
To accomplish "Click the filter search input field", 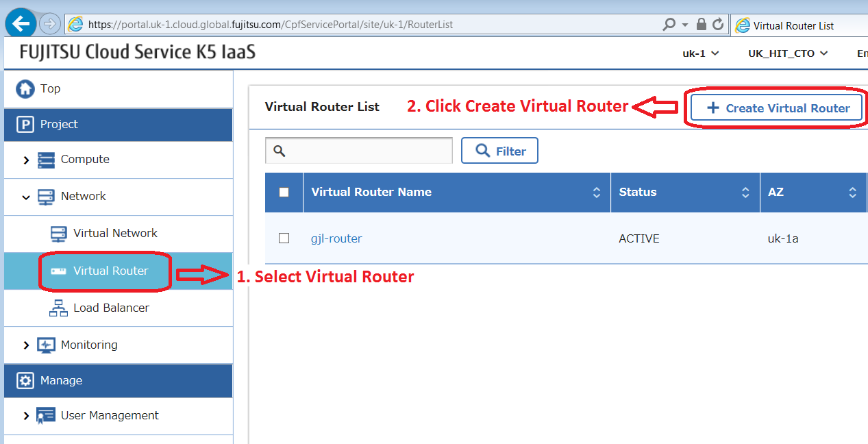I will click(x=359, y=151).
